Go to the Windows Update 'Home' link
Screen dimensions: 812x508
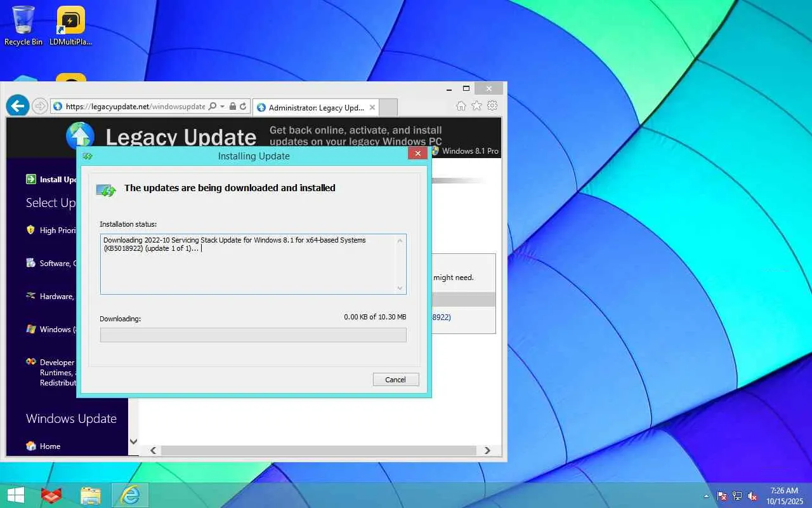point(50,446)
